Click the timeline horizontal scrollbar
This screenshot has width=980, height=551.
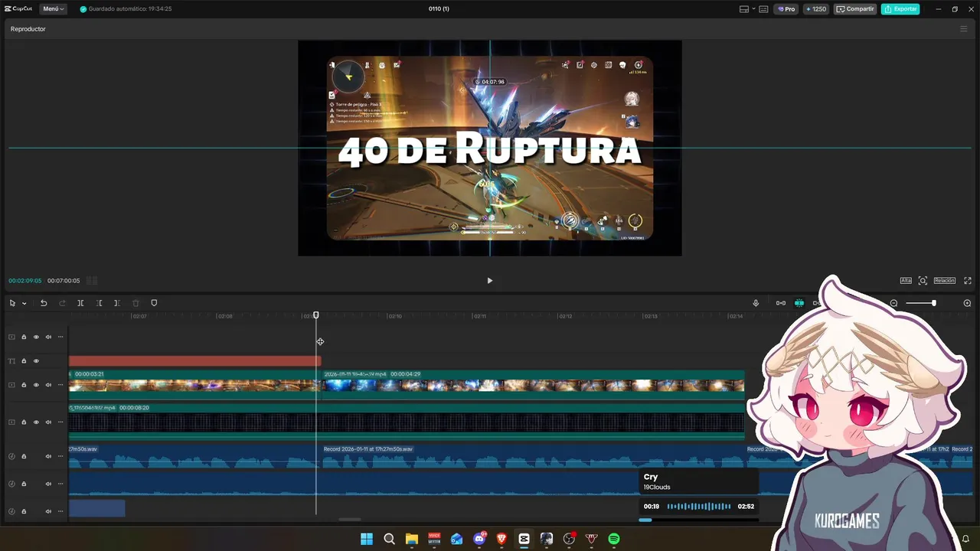coord(350,520)
